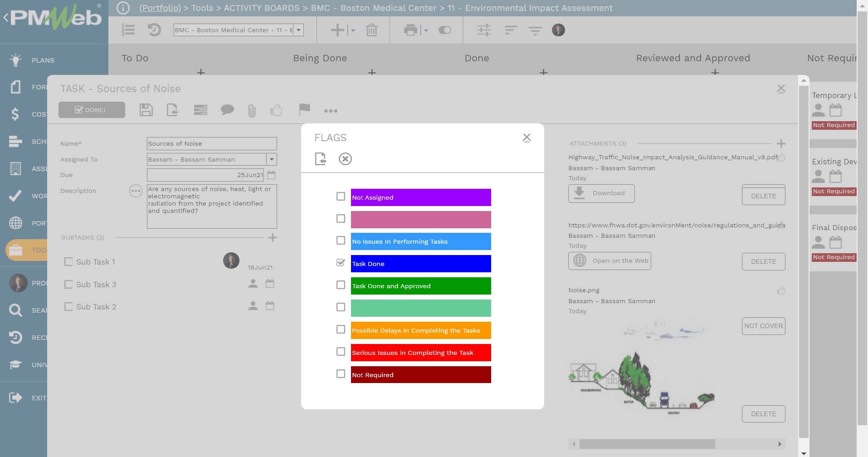Viewport: 868px width, 457px height.
Task: Expand the add-button dropdown arrow in toolbar
Action: pyautogui.click(x=353, y=30)
